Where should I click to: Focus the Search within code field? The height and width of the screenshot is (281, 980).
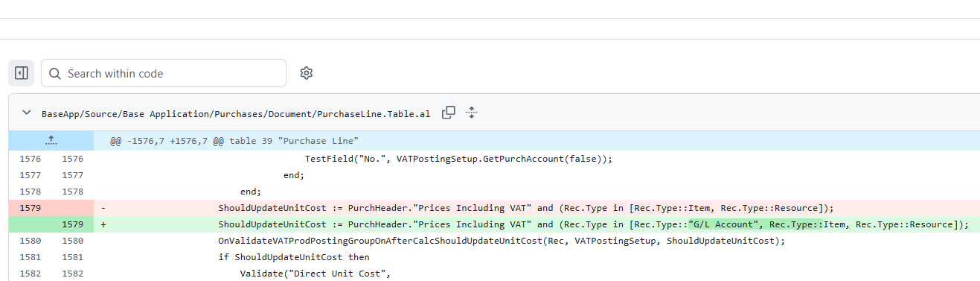(x=164, y=73)
